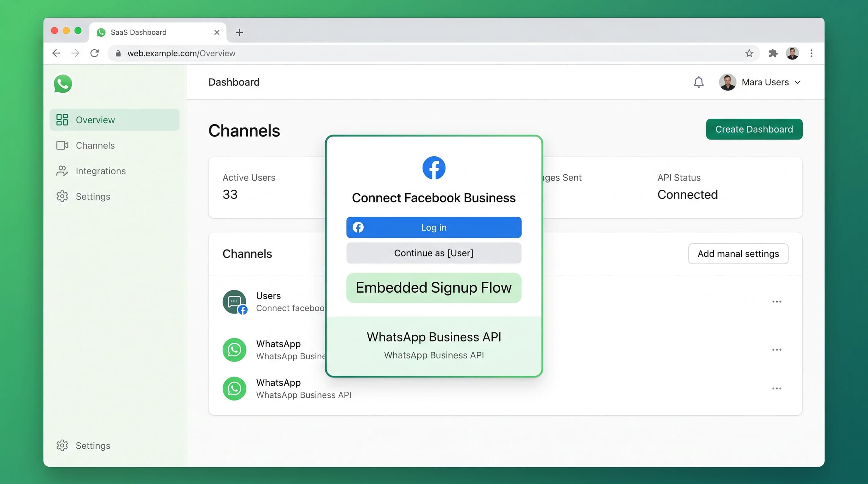Click the WhatsApp logo in the sidebar
This screenshot has width=868, height=484.
click(x=63, y=84)
